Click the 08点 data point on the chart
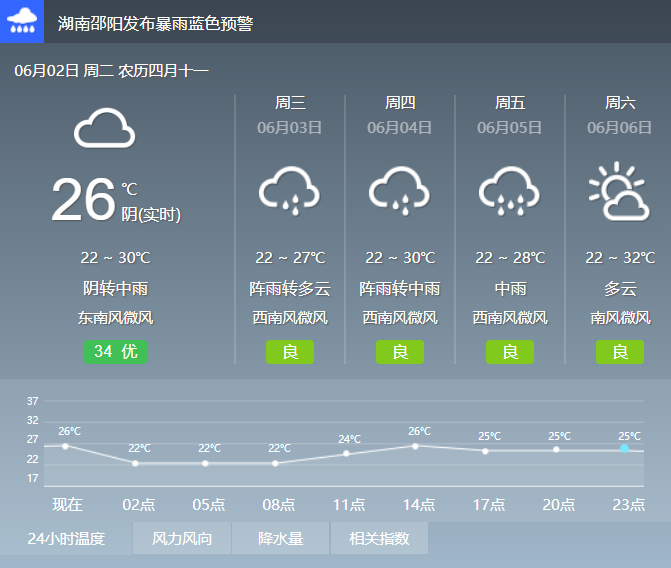 pyautogui.click(x=275, y=463)
